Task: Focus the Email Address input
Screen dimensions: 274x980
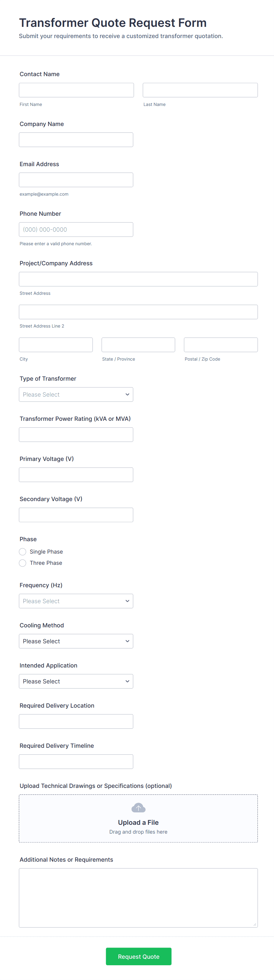Action: (76, 180)
